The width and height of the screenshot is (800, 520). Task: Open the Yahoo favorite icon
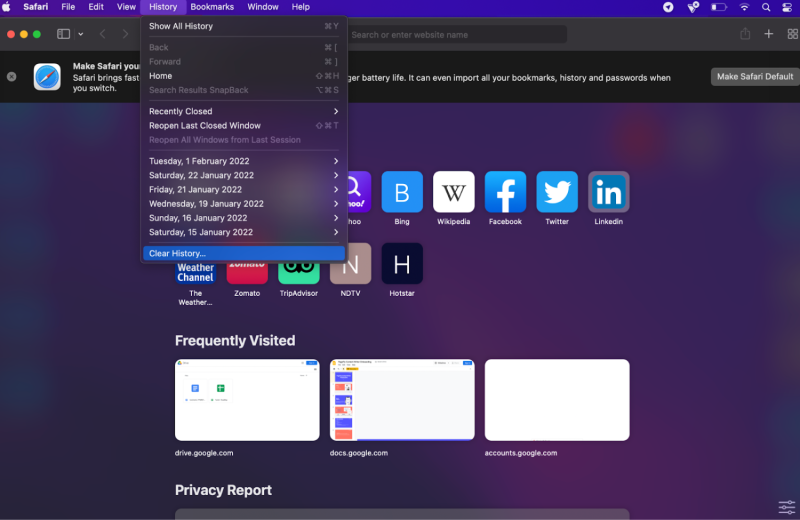pos(359,192)
